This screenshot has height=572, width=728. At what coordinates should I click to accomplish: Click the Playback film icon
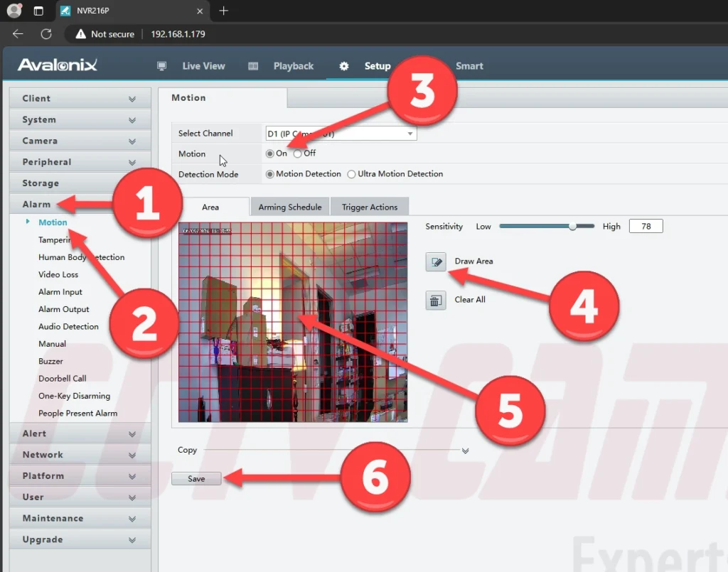(x=253, y=66)
